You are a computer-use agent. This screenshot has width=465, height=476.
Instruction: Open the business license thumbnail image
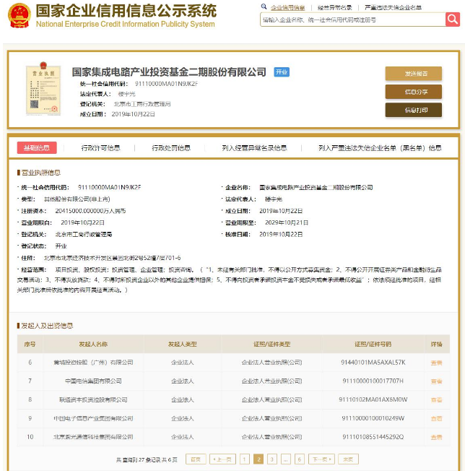click(43, 89)
